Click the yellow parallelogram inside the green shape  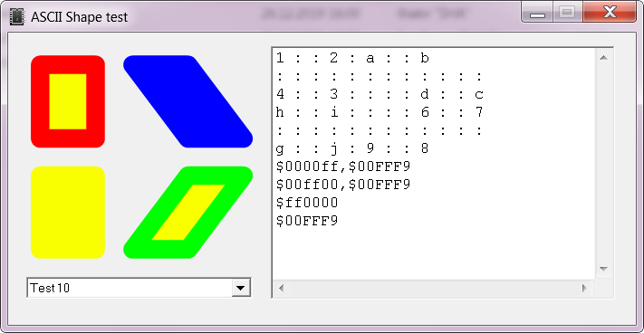[188, 213]
